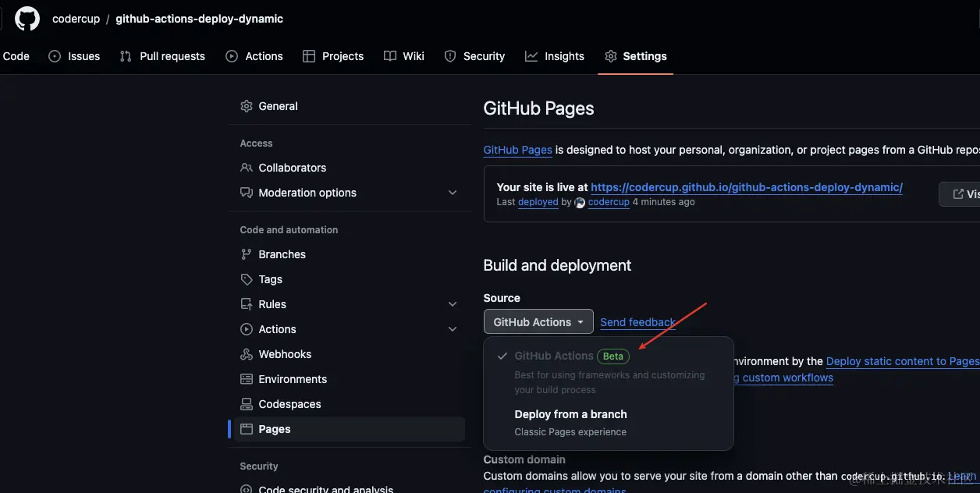The height and width of the screenshot is (493, 980).
Task: Select GitHub Actions Beta option
Action: point(609,372)
